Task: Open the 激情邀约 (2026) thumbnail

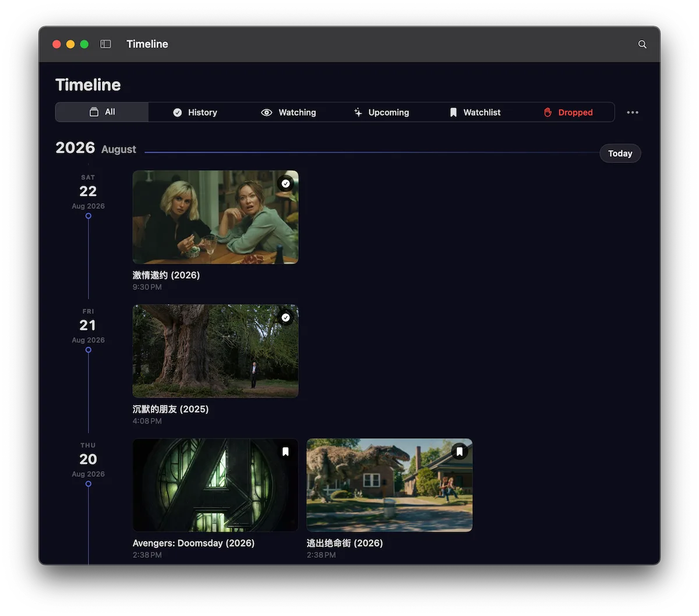Action: coord(216,217)
